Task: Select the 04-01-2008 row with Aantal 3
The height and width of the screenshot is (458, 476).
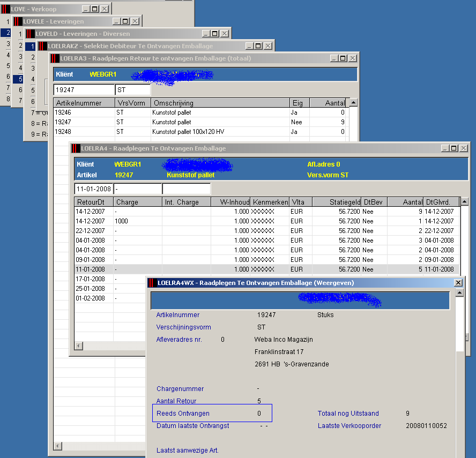Action: click(267, 241)
